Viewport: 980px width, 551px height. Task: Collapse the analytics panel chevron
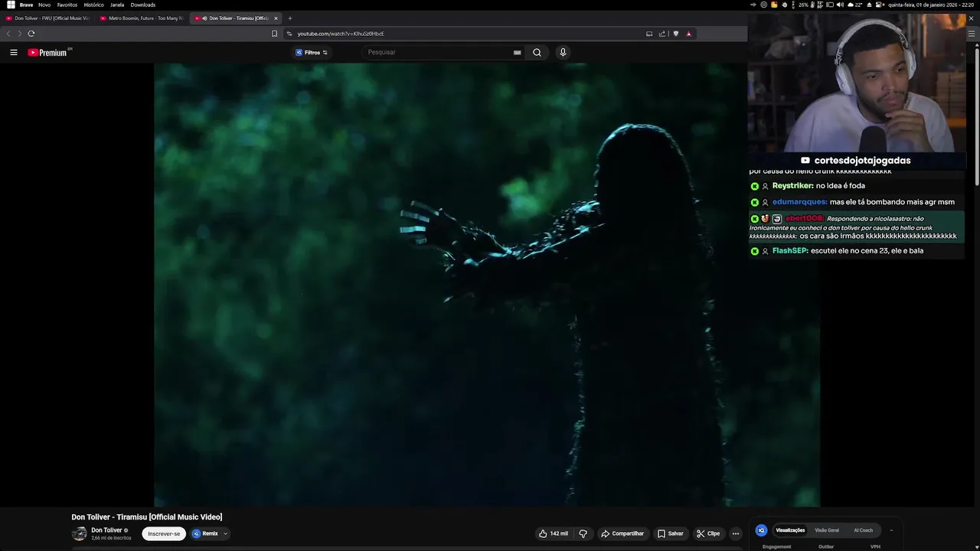point(891,530)
